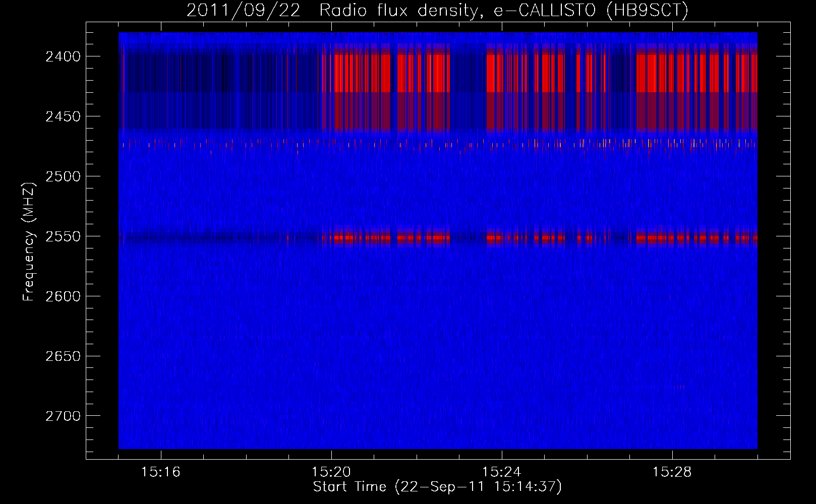Click the 2550 frequency tick label
The height and width of the screenshot is (504, 816).
(63, 236)
